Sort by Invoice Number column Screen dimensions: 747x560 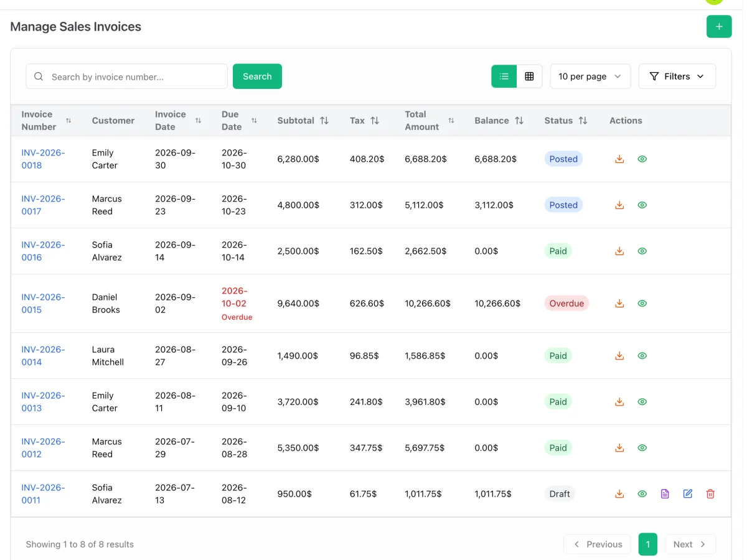68,121
